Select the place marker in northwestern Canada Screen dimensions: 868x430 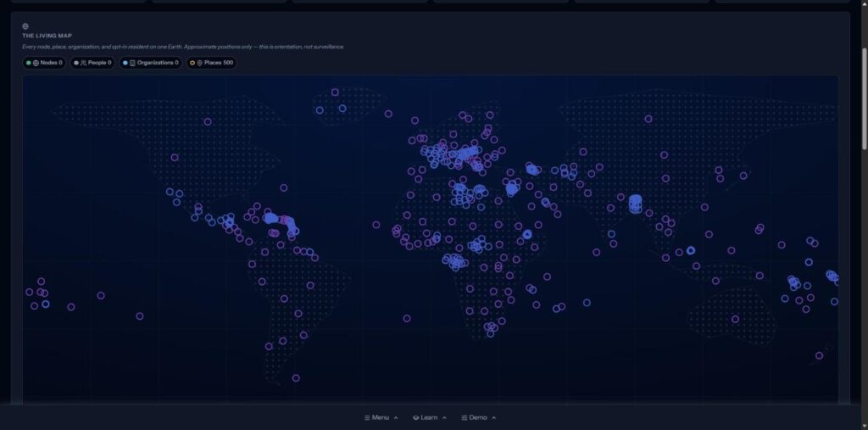coord(208,122)
